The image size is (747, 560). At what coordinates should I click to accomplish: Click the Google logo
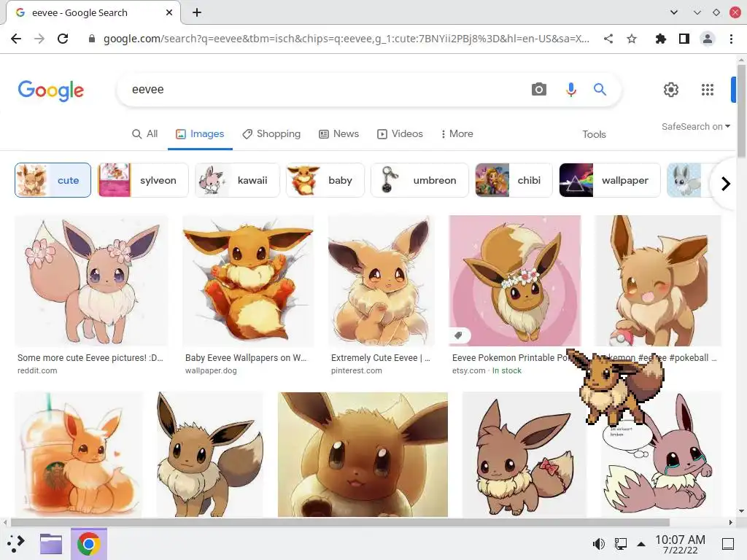[x=51, y=90]
